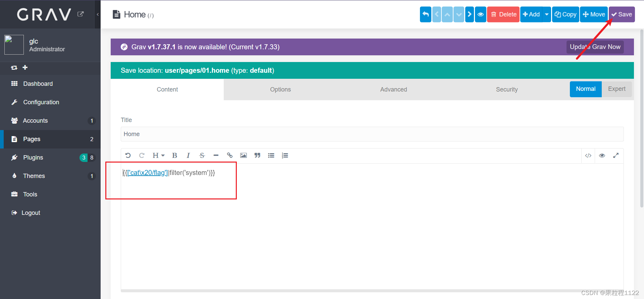The height and width of the screenshot is (299, 644).
Task: Click the Plugins updates badge 3
Action: pyautogui.click(x=84, y=158)
